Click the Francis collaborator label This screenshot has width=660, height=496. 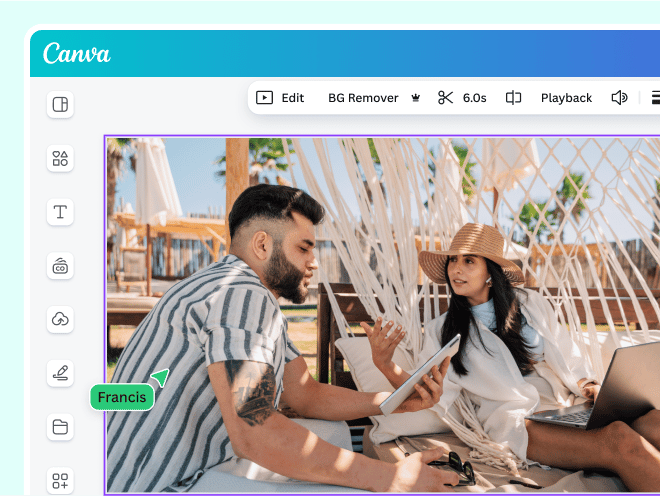coord(122,398)
